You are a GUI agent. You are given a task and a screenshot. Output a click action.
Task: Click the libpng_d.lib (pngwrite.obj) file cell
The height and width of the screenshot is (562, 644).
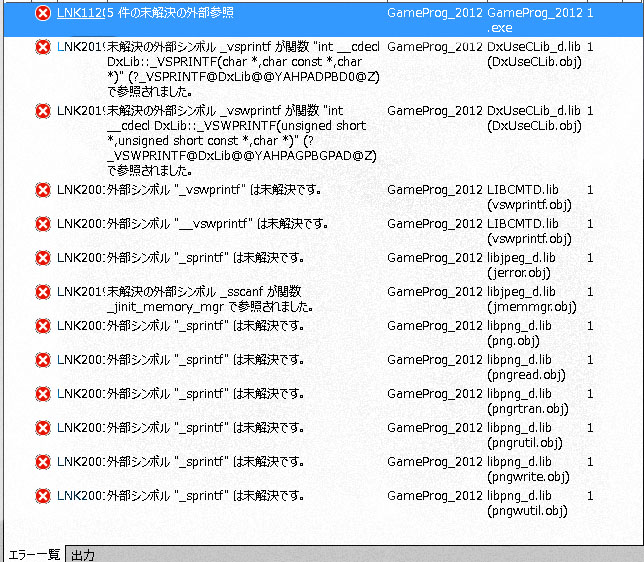point(527,469)
